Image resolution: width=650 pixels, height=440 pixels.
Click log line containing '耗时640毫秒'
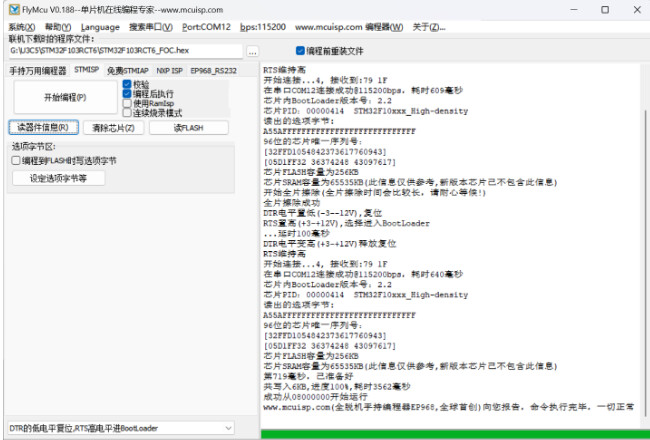363,274
